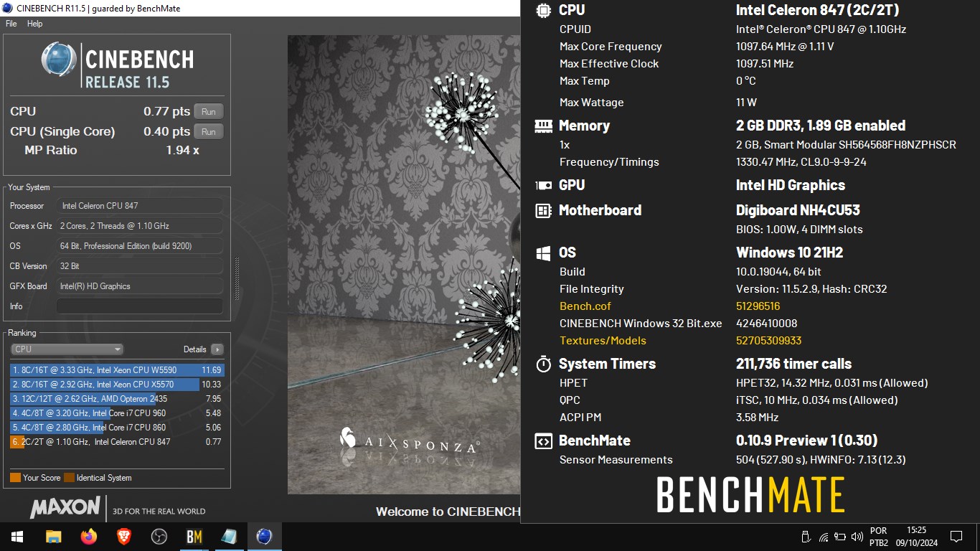Click the USB device tray icon
The width and height of the screenshot is (980, 551).
[806, 537]
